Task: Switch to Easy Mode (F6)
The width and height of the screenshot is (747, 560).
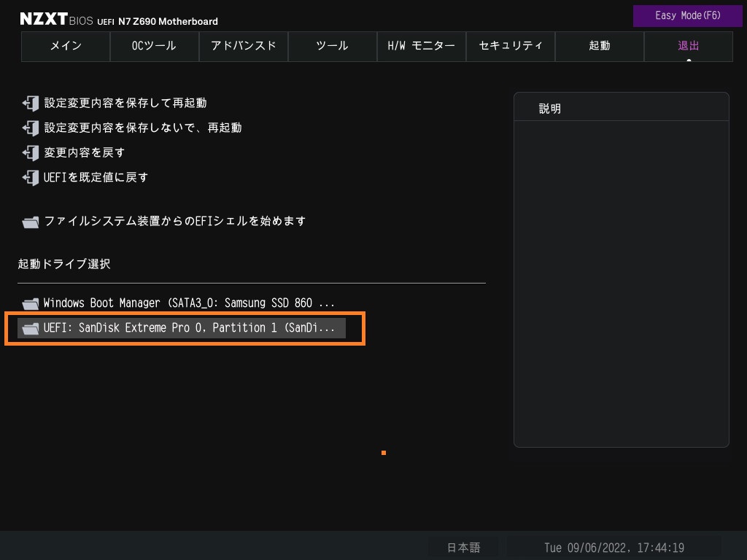Action: pos(687,16)
